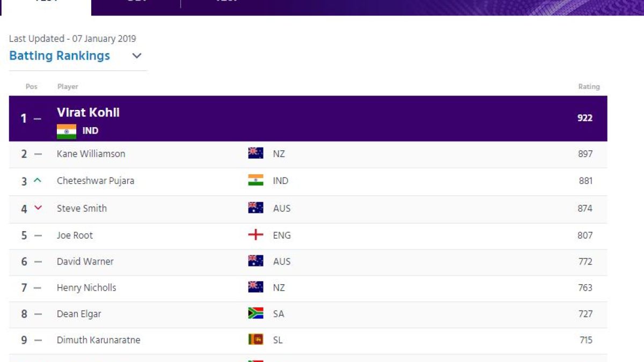The image size is (644, 362).
Task: Click Sri Lanka flag by Dimuth Karunaratne
Action: coord(255,340)
